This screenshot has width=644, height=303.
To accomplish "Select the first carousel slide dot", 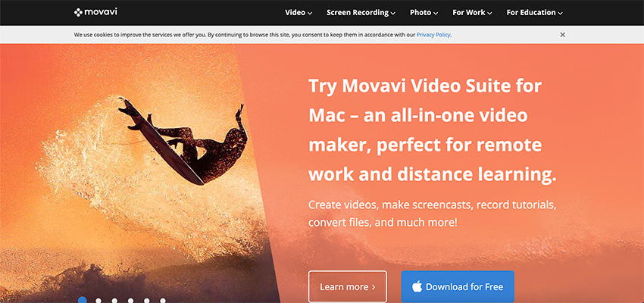I will 82,300.
